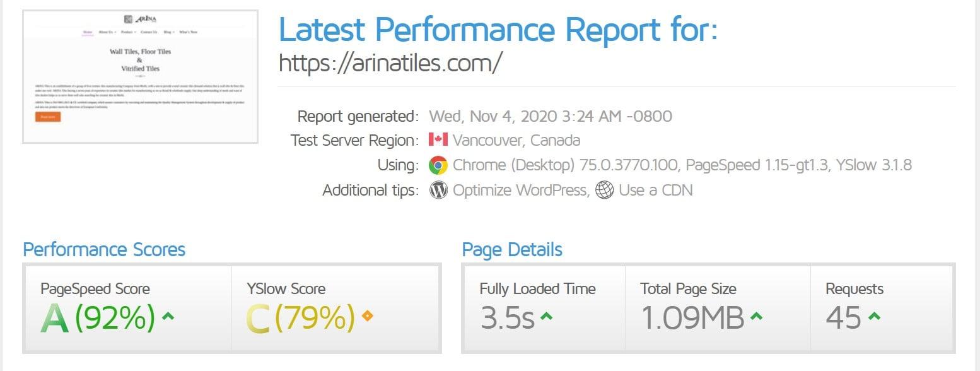Image resolution: width=980 pixels, height=371 pixels.
Task: Click the Chrome browser icon
Action: pos(441,165)
